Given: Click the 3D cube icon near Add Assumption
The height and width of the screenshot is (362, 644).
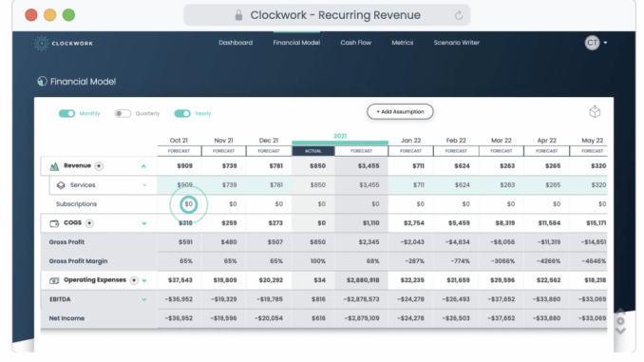Looking at the screenshot, I should point(595,112).
